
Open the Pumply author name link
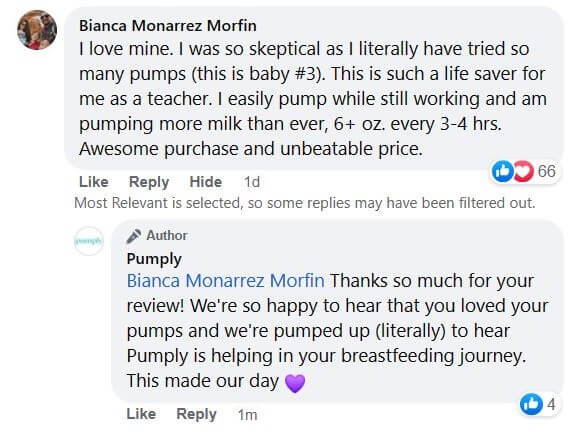(x=154, y=259)
